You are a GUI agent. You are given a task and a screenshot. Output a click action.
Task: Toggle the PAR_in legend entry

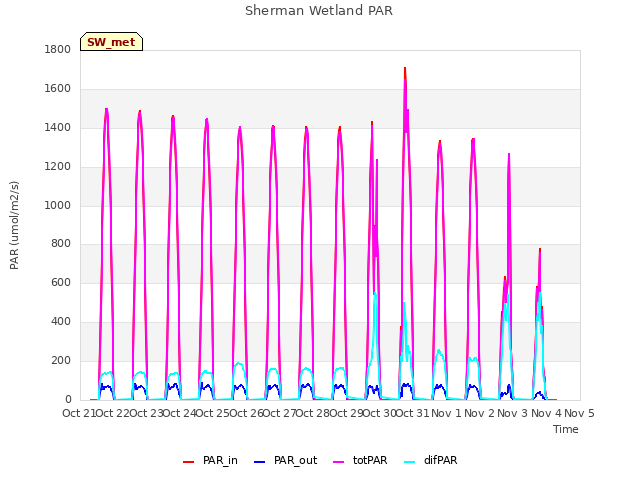coord(211,460)
